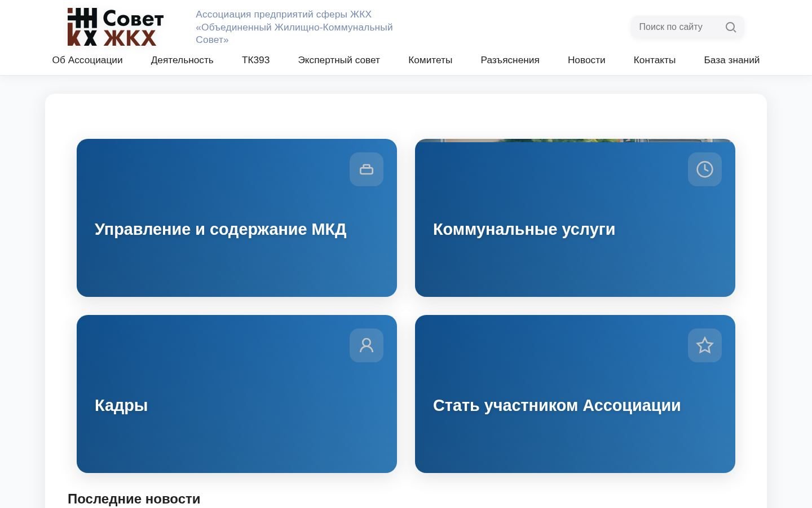Open the Управление и содержание МКД card
This screenshot has height=508, width=812.
pos(237,218)
